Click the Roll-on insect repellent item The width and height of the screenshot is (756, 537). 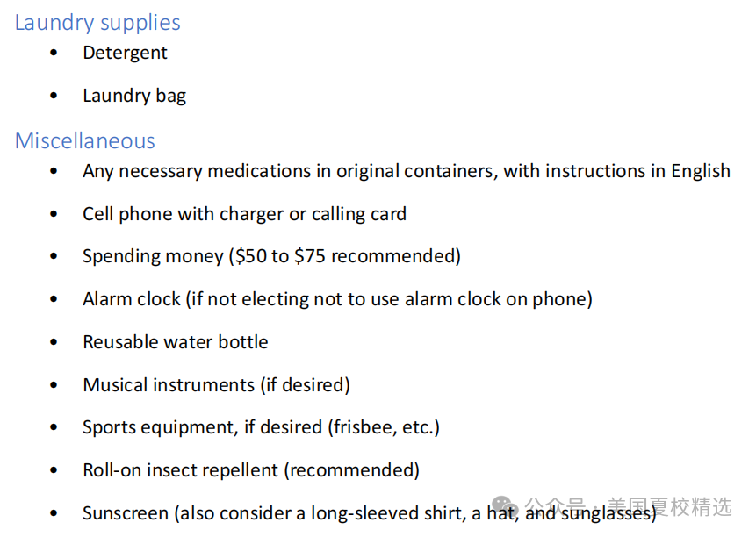pyautogui.click(x=251, y=470)
